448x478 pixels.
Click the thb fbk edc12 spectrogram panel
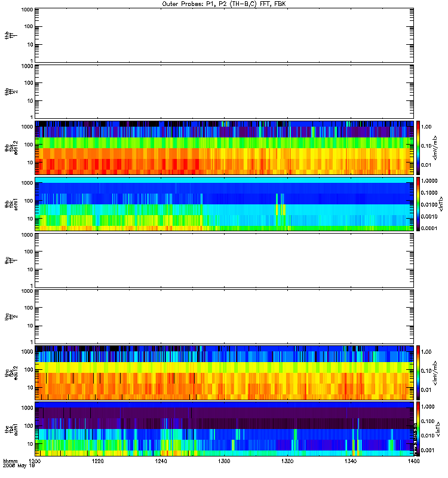click(x=225, y=148)
